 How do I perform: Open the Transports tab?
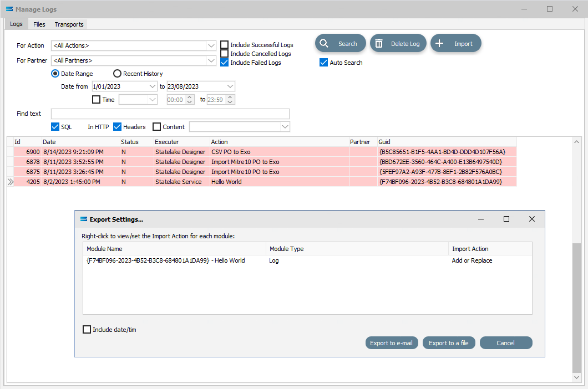point(69,24)
